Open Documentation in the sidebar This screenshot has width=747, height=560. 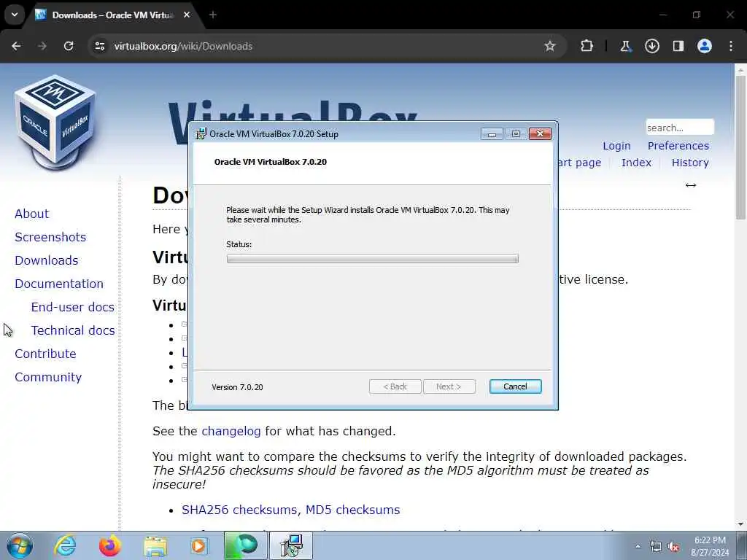click(59, 284)
